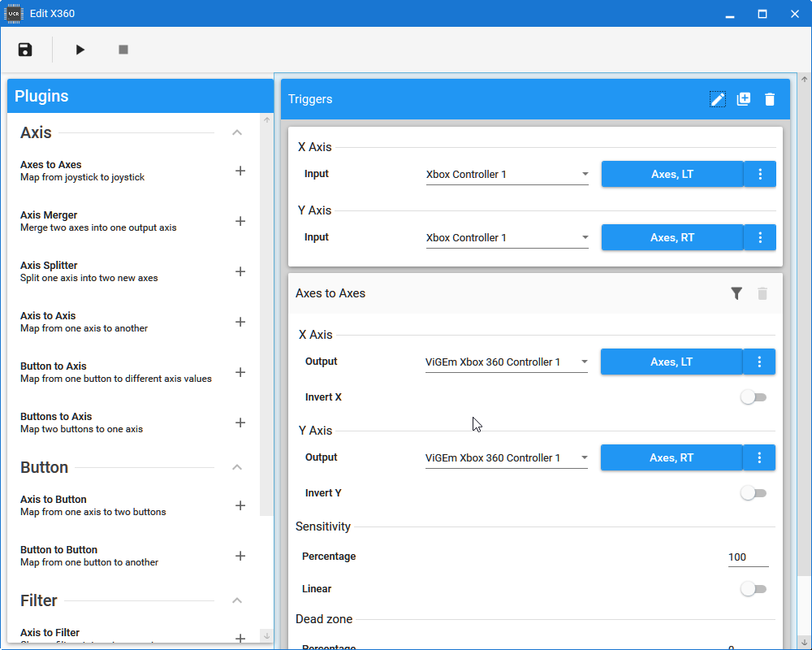Collapse the Axis plugin category
812x650 pixels.
[x=237, y=132]
